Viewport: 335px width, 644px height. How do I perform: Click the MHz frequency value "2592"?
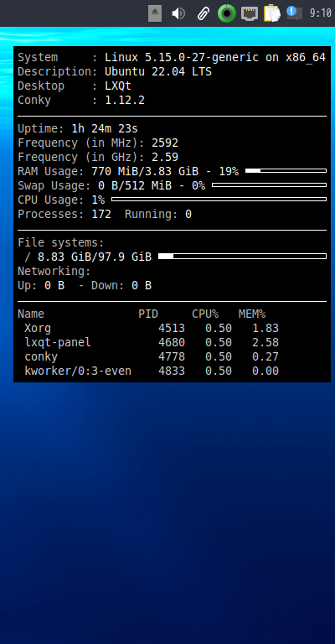pos(165,143)
